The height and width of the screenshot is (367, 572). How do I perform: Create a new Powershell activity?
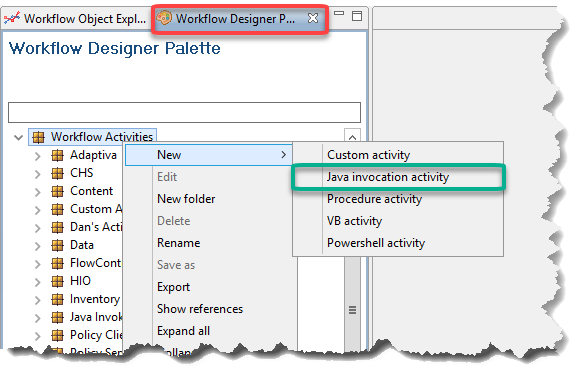pos(376,243)
